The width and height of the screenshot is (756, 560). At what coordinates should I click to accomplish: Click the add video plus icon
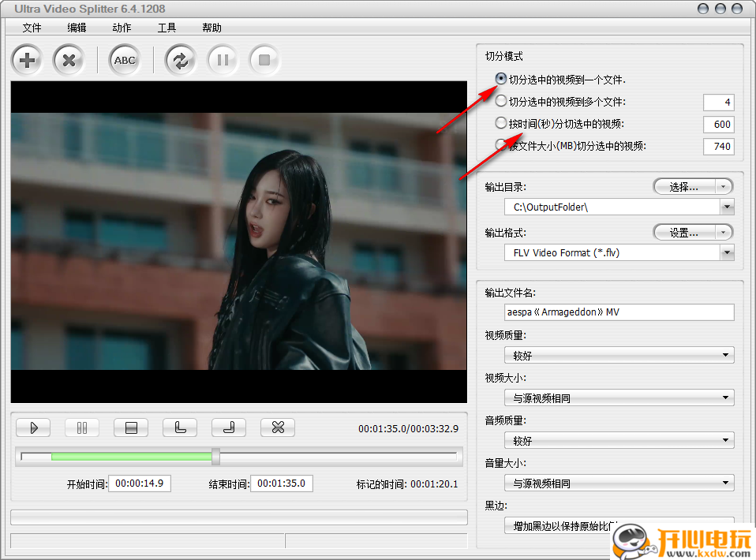(28, 60)
